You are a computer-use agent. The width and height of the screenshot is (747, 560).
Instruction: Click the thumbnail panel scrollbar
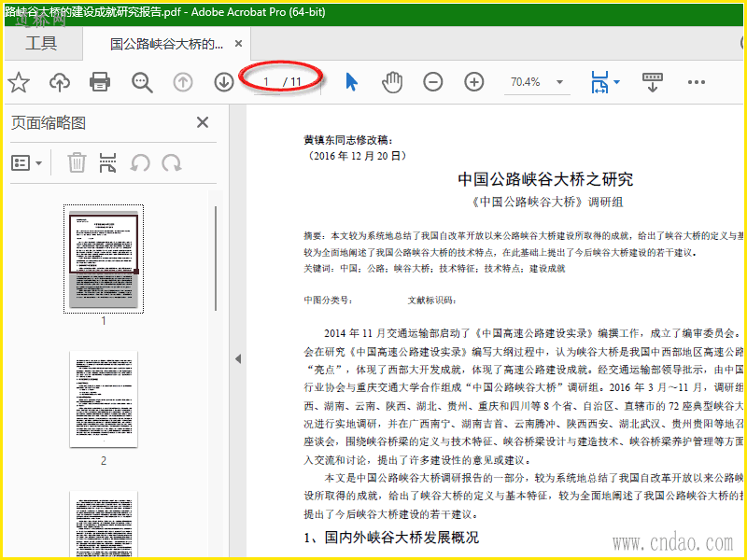(216, 259)
